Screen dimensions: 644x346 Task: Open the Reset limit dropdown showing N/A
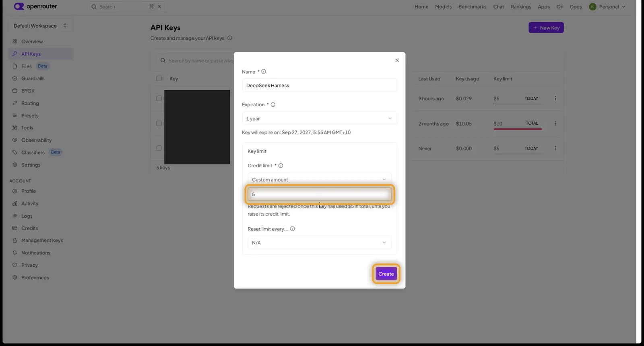[x=319, y=243]
